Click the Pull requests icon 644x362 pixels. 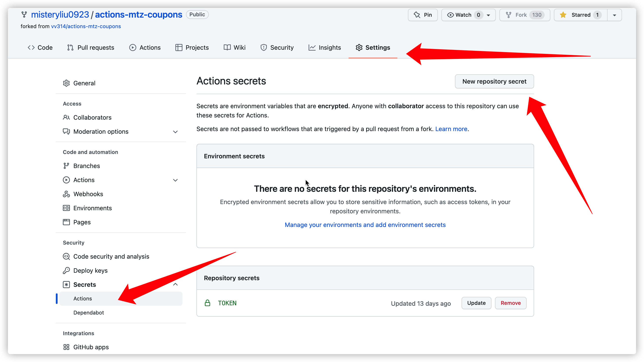pyautogui.click(x=70, y=48)
